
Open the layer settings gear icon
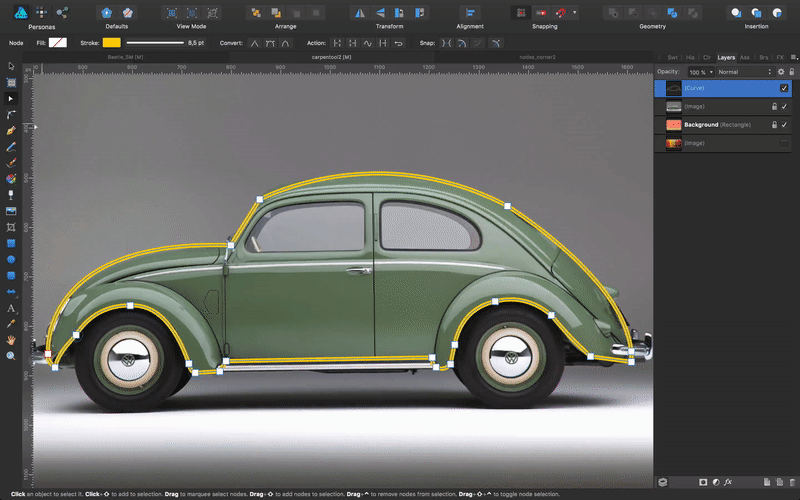781,72
